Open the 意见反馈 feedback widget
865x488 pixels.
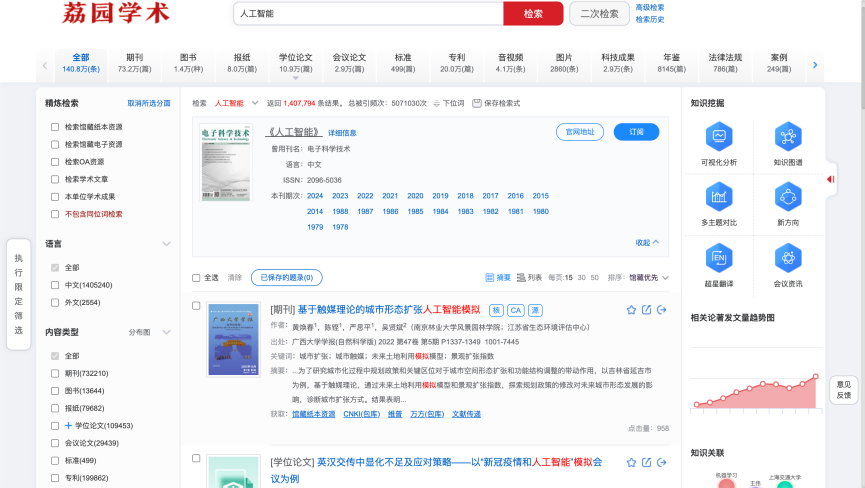[843, 390]
